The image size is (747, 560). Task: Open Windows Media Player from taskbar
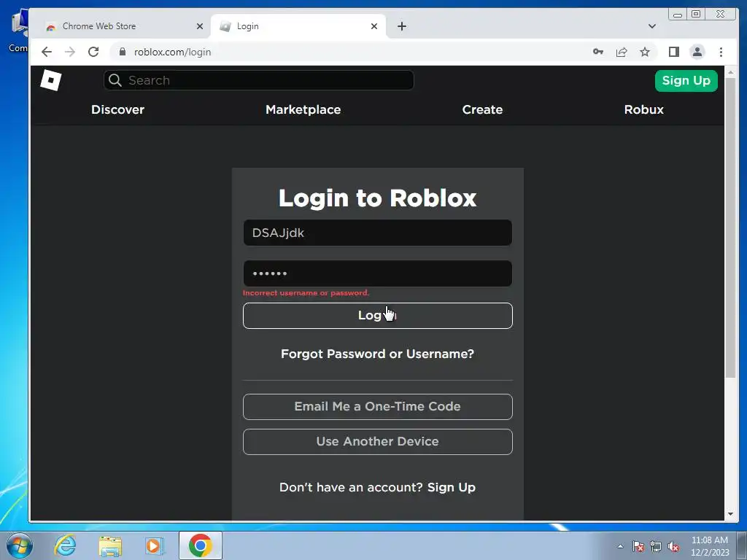pos(154,545)
